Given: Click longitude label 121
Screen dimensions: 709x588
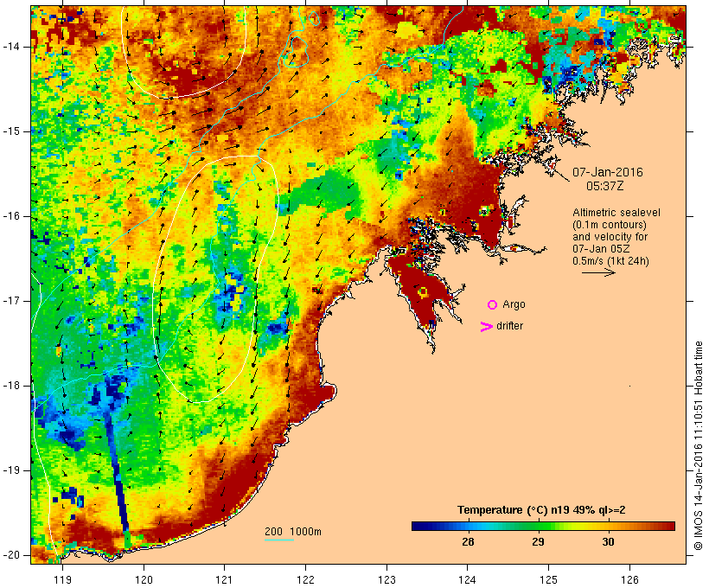Looking at the screenshot, I should point(224,579).
